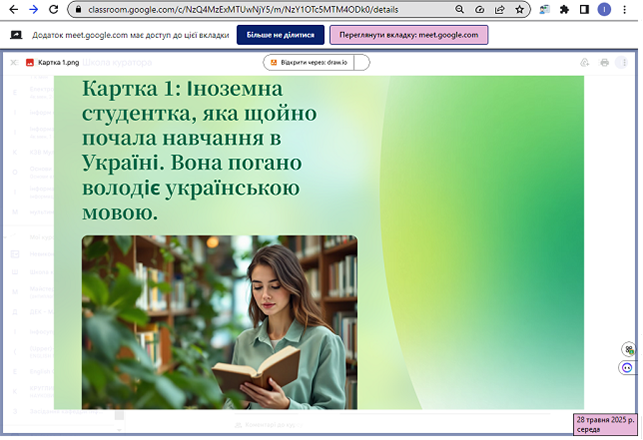Image resolution: width=643 pixels, height=440 pixels.
Task: Click the page-info icon beside the zoom magnifier
Action: (479, 9)
